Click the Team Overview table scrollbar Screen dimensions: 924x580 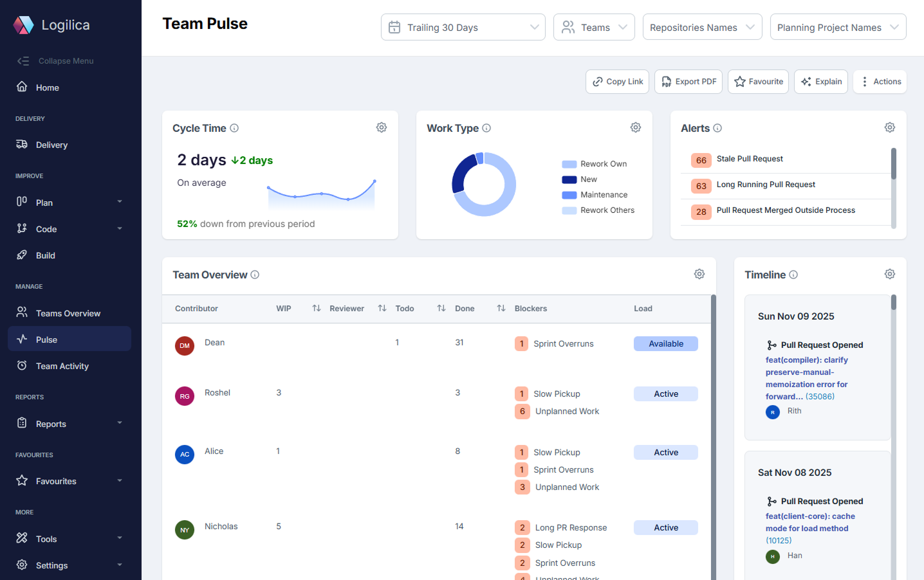714,437
